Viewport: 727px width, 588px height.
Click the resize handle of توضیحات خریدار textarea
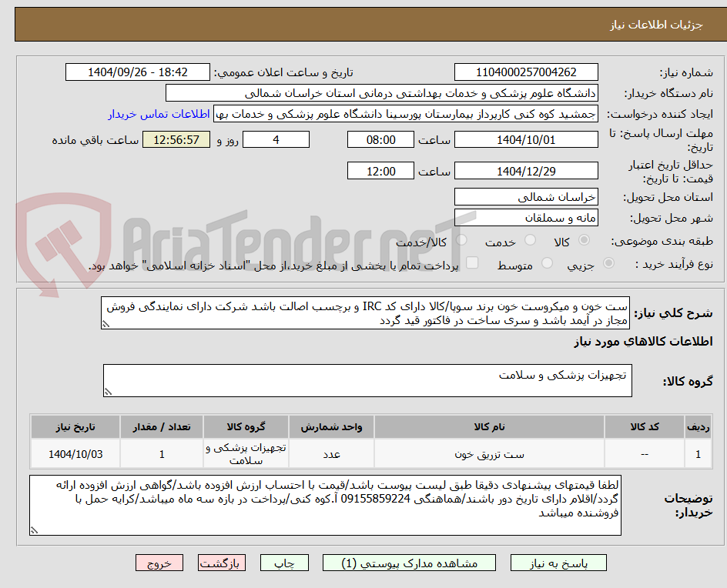(x=34, y=531)
